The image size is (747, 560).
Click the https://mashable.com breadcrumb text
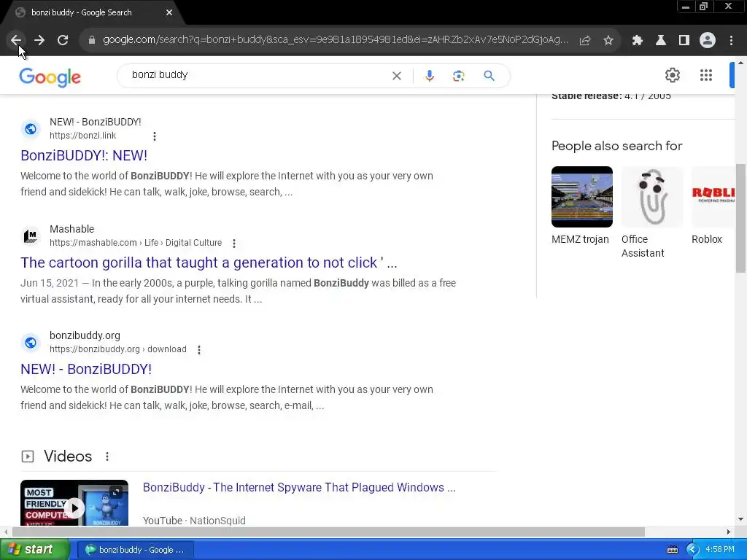(x=136, y=243)
